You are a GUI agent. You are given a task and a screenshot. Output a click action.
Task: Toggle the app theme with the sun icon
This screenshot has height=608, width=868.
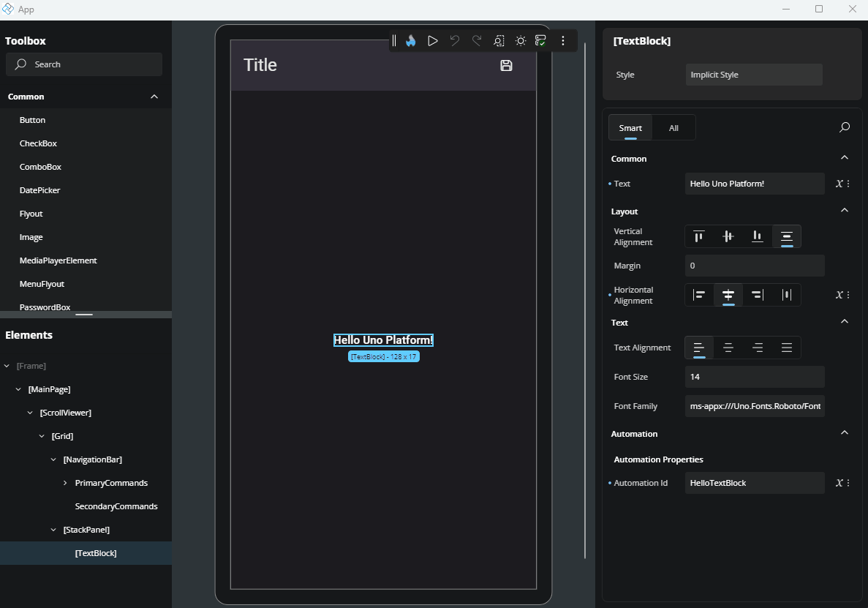(520, 40)
